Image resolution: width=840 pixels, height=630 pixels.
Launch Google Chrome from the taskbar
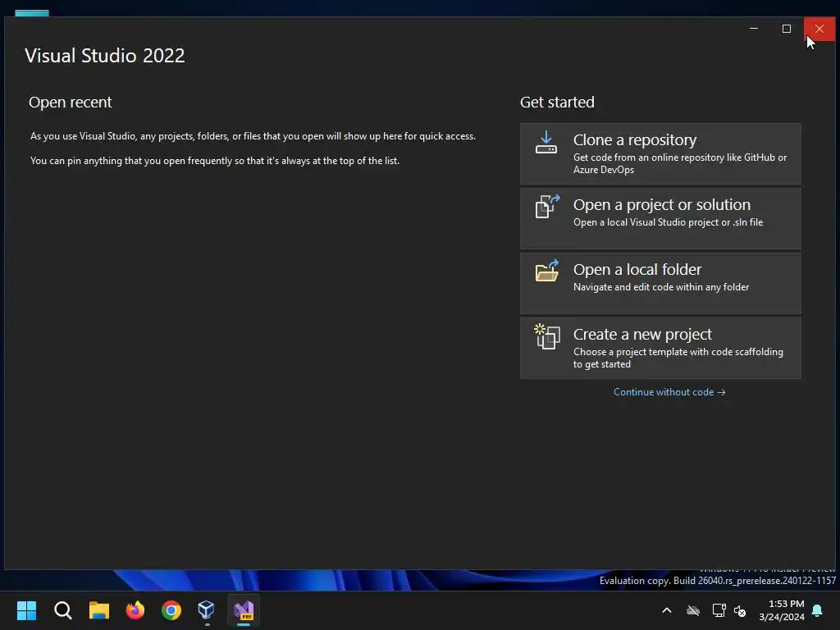(x=171, y=610)
